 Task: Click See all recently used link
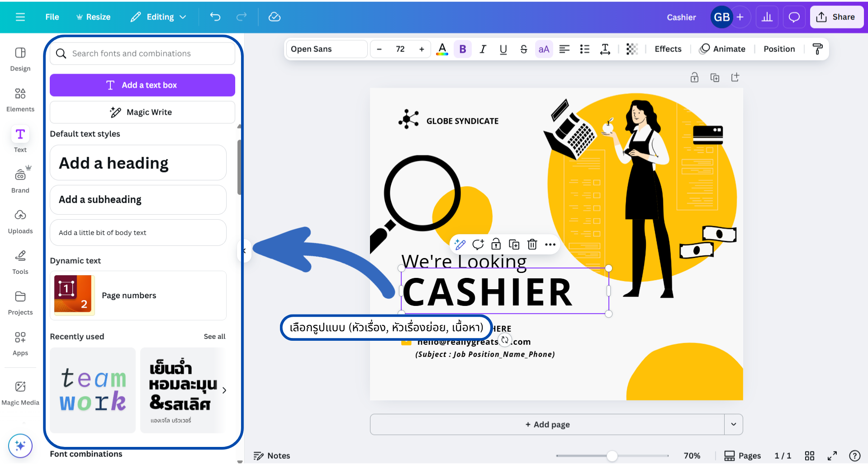pyautogui.click(x=214, y=337)
